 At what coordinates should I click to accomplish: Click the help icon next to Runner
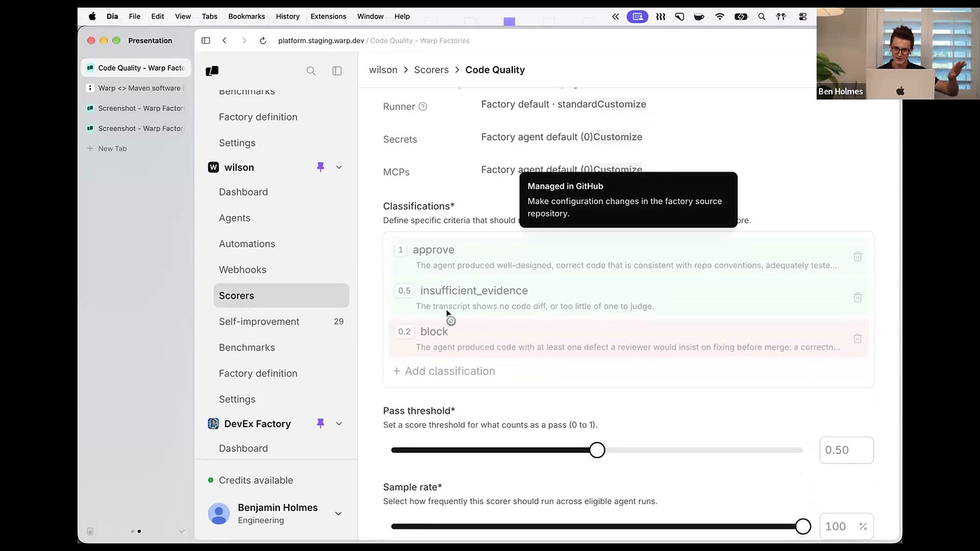[423, 106]
